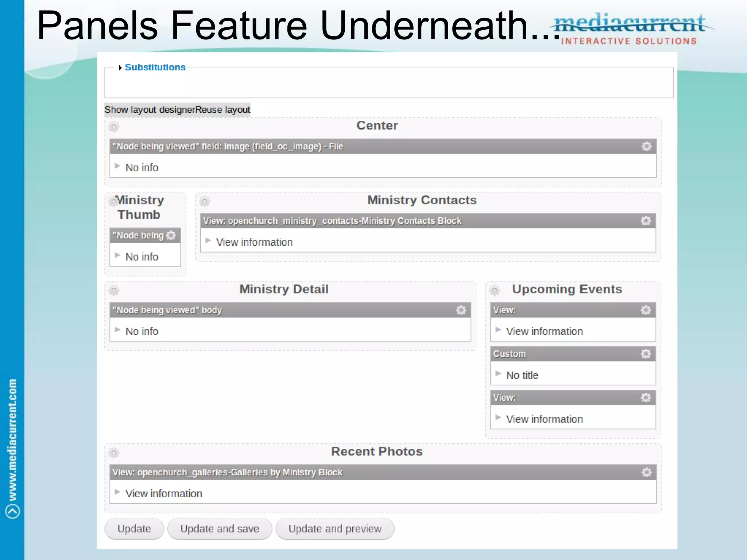Expand View information in Ministry Contacts
This screenshot has height=560, width=747.
(x=254, y=242)
